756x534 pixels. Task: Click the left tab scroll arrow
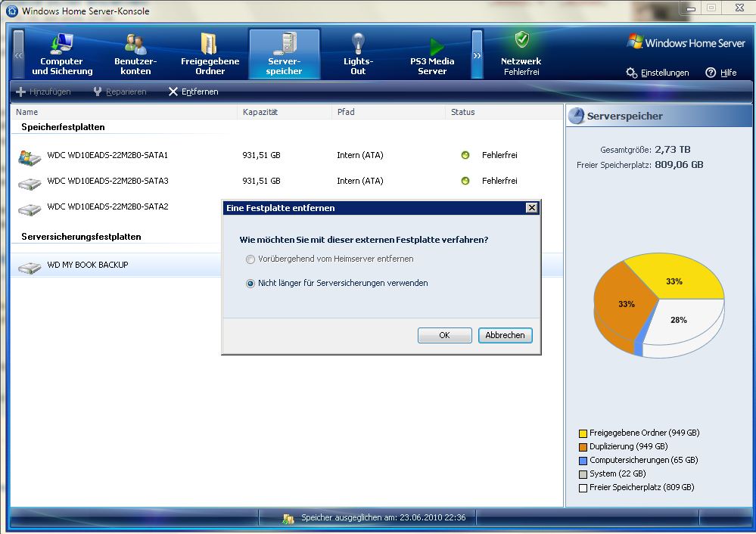point(18,54)
